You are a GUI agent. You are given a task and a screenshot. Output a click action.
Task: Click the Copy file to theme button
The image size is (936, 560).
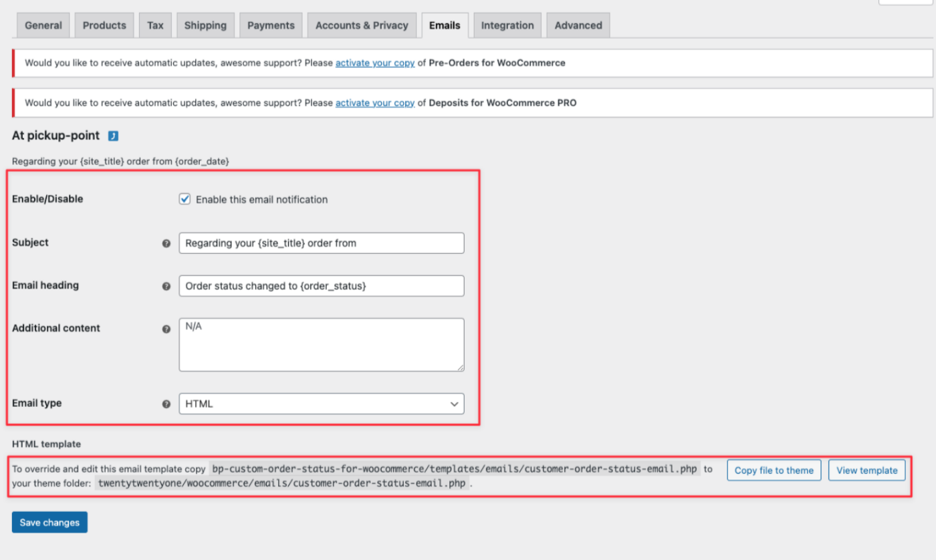tap(774, 470)
